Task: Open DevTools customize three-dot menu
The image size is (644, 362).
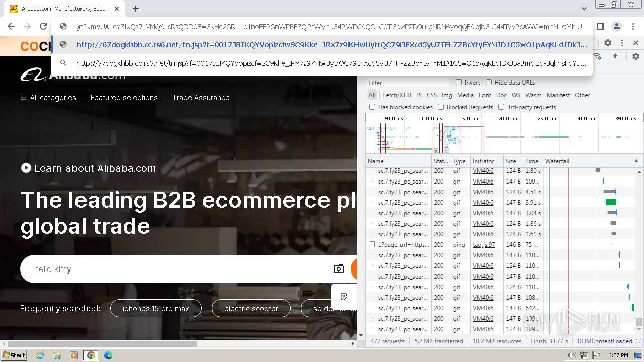Action: click(622, 43)
